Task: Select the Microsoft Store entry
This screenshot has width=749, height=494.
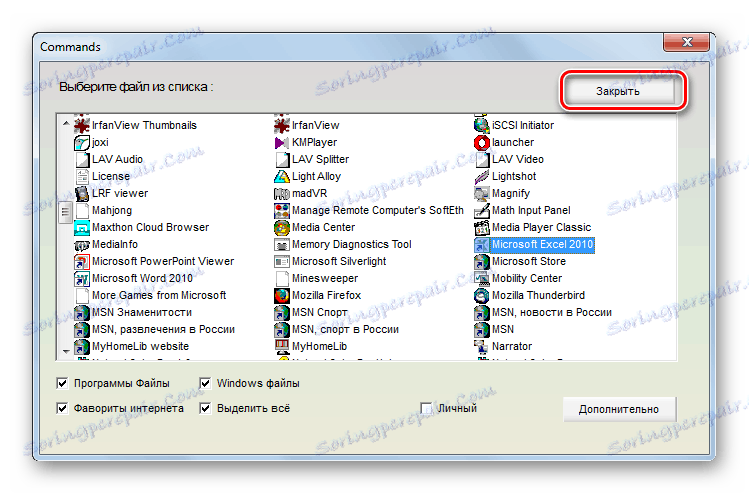Action: coord(529,261)
